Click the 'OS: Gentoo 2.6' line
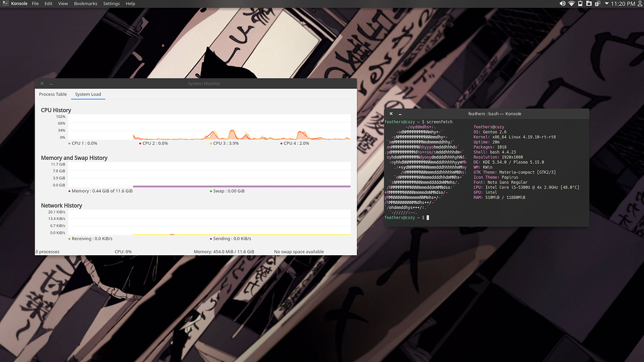 tap(490, 132)
